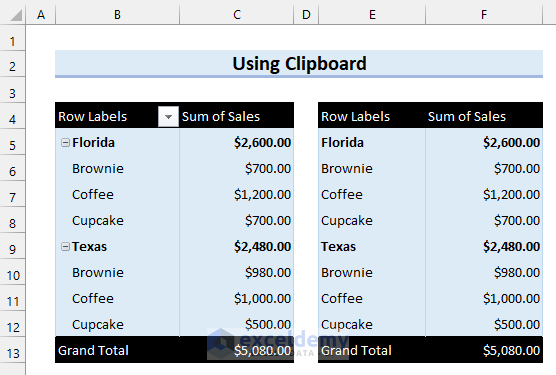Select row 2 header
Image resolution: width=556 pixels, height=375 pixels.
click(12, 64)
